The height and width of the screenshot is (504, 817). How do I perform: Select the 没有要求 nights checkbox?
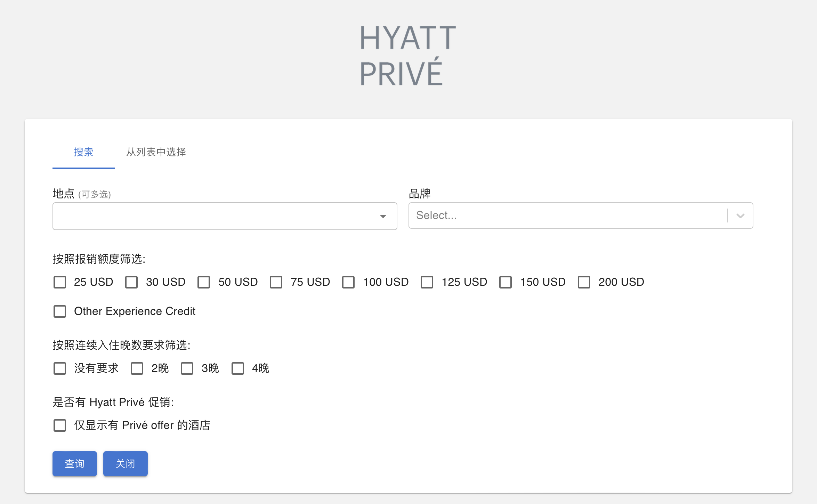click(60, 368)
